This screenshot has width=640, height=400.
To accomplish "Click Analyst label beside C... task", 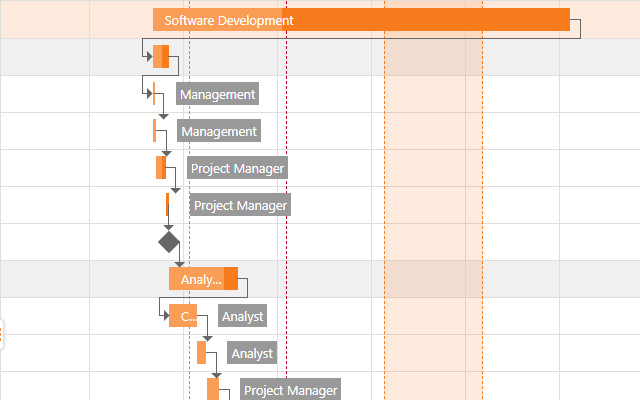I will tap(243, 316).
